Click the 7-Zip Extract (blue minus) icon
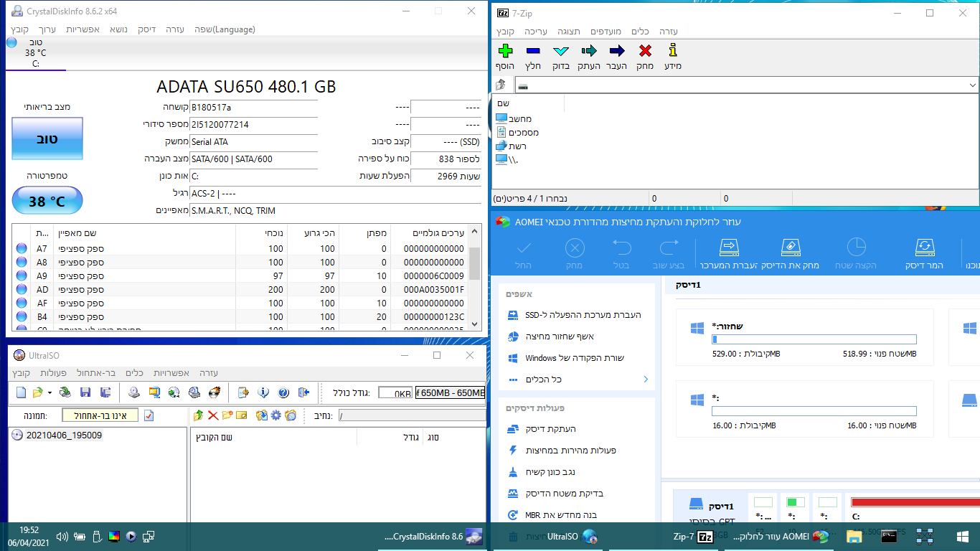 (x=533, y=51)
